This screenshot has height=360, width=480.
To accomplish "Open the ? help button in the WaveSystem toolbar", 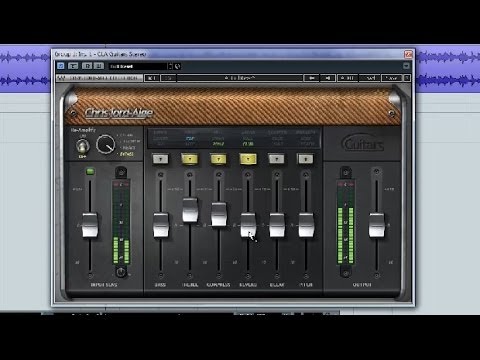I will [x=407, y=78].
